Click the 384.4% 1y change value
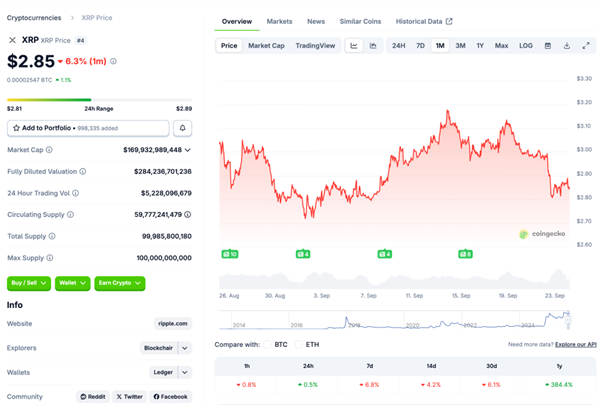The width and height of the screenshot is (602, 405). 559,384
